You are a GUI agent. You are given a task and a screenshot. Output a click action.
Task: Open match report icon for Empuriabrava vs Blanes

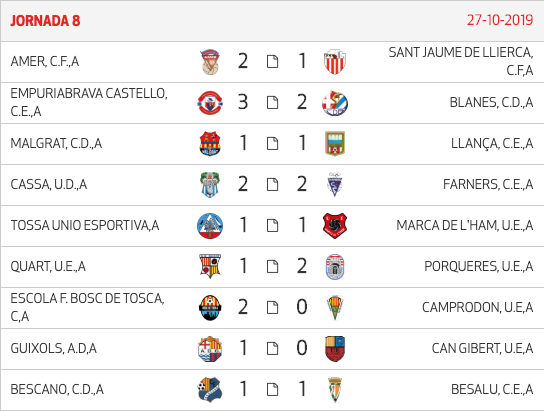(x=272, y=102)
